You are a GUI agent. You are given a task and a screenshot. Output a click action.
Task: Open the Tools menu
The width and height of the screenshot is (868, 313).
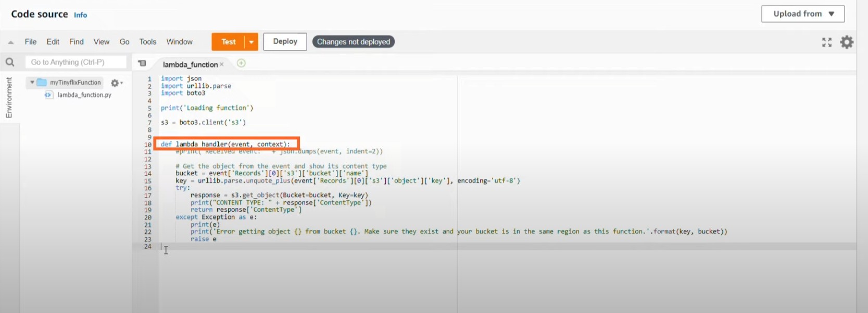[147, 42]
